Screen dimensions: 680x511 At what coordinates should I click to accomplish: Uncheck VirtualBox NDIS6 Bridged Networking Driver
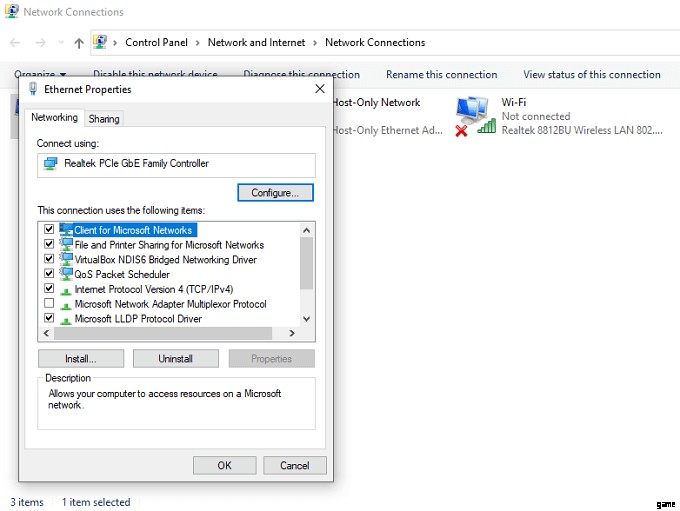coord(49,259)
